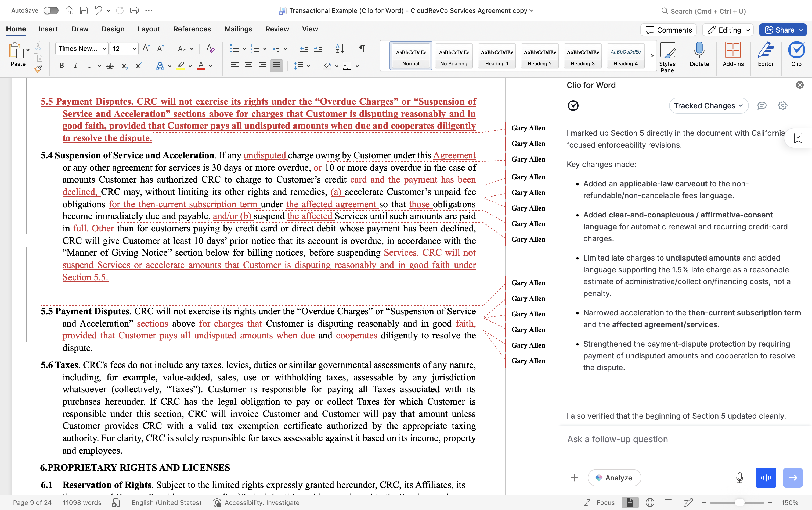
Task: Click the Print icon
Action: pos(134,10)
